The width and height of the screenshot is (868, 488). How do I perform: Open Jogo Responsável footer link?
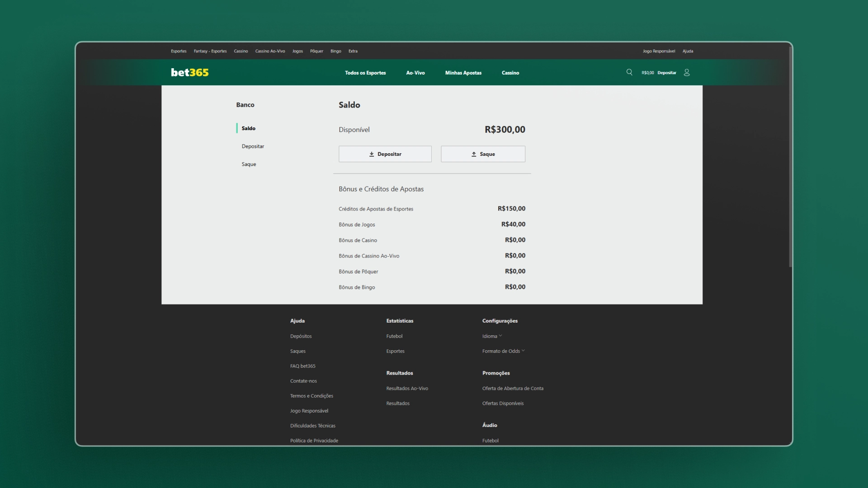pos(309,411)
